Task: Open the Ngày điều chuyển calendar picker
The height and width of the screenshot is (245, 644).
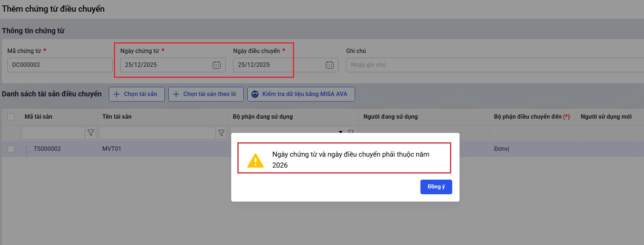Action: click(x=329, y=65)
